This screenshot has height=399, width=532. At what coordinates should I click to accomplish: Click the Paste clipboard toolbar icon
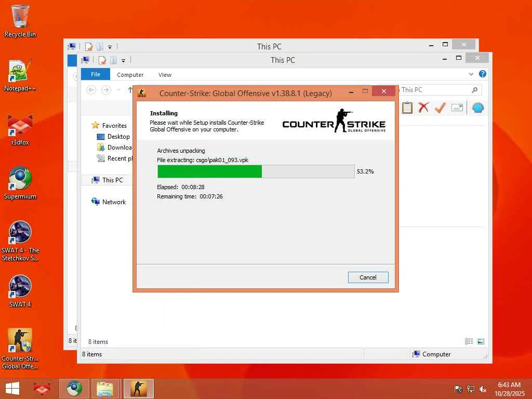pos(407,108)
